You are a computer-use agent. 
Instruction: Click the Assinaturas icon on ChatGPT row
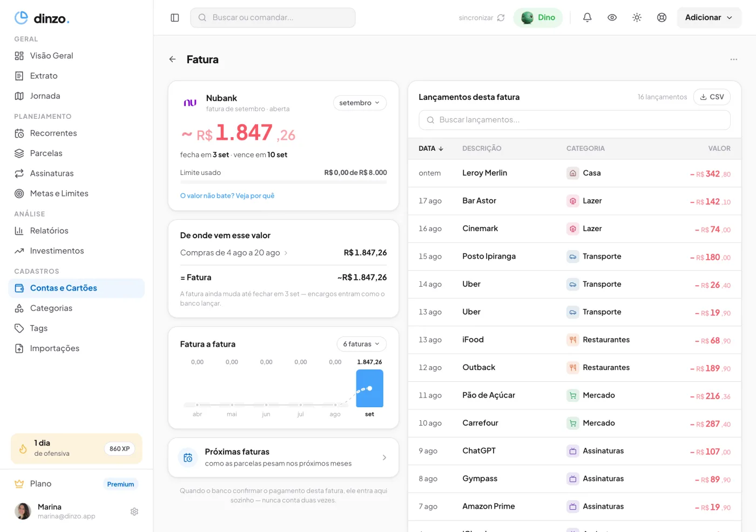(573, 451)
